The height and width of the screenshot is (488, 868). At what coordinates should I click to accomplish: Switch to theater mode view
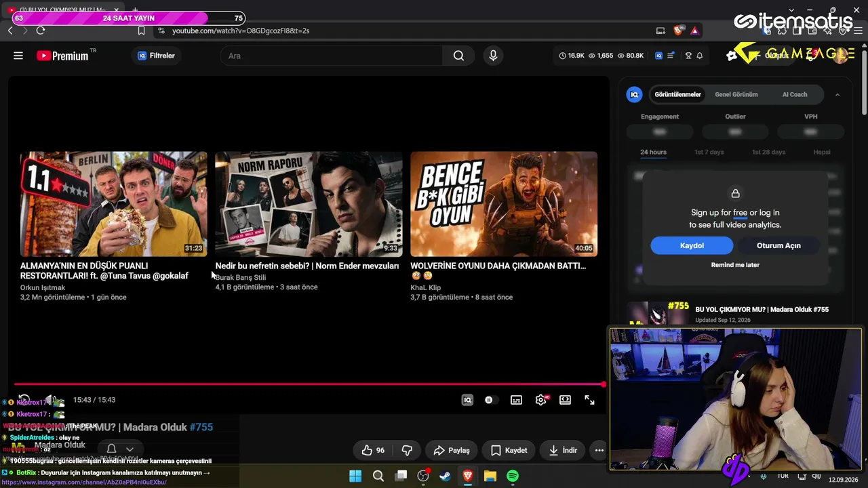565,400
